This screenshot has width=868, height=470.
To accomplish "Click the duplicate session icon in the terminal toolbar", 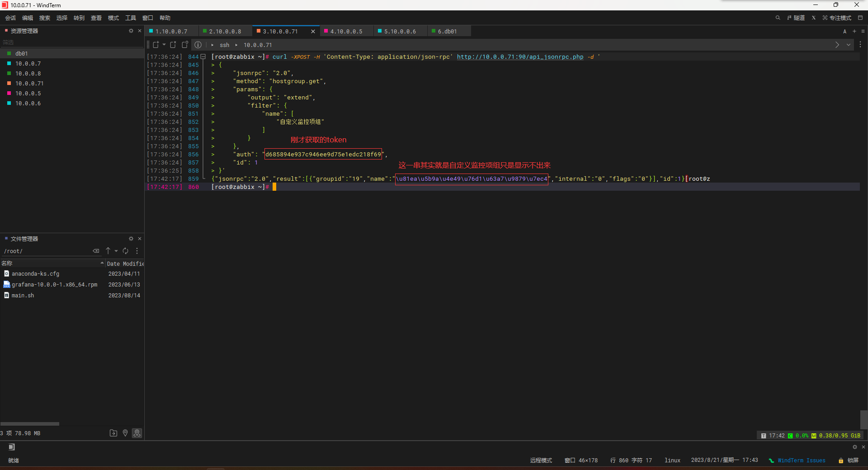I will (x=185, y=45).
